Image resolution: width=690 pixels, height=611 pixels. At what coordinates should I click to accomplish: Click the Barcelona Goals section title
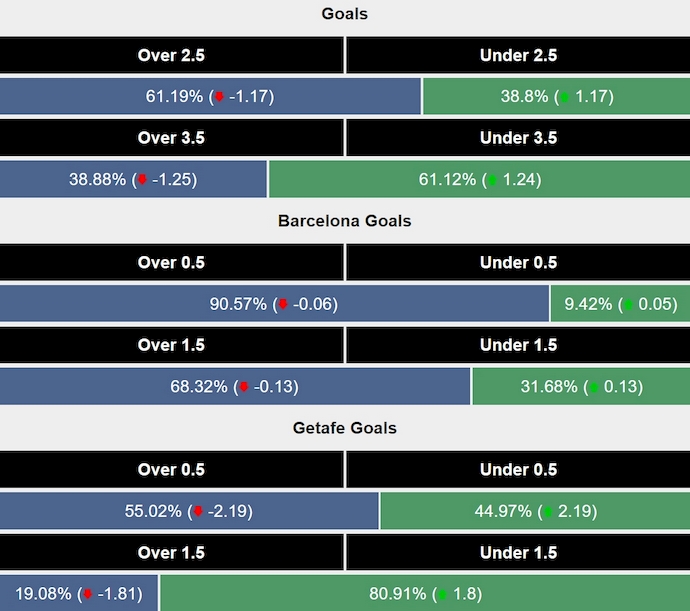[344, 221]
